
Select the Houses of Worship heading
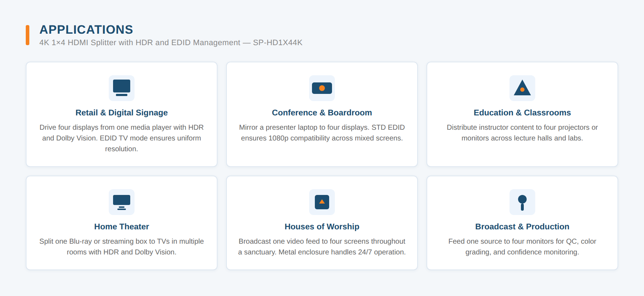(322, 226)
